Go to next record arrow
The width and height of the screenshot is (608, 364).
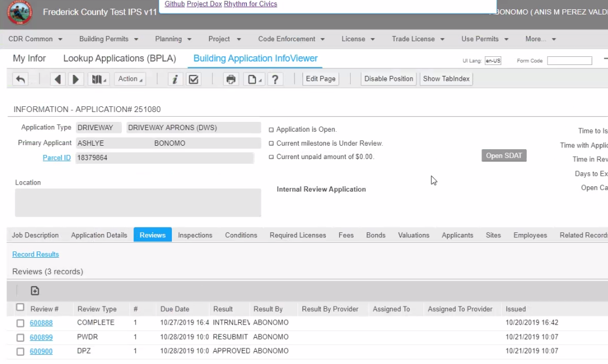click(x=75, y=79)
